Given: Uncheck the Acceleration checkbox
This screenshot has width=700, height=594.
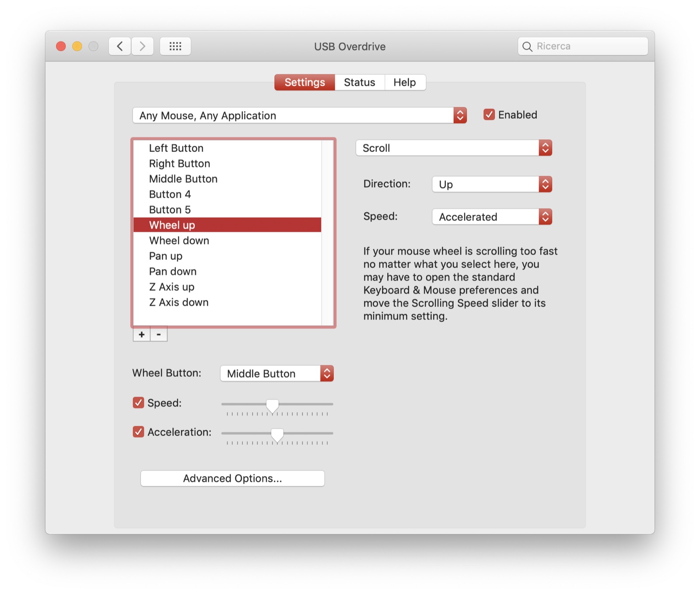Looking at the screenshot, I should (138, 432).
